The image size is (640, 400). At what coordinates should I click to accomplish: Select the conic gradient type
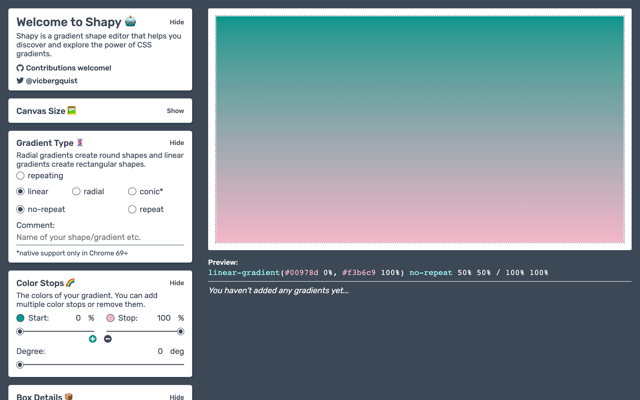pos(132,191)
